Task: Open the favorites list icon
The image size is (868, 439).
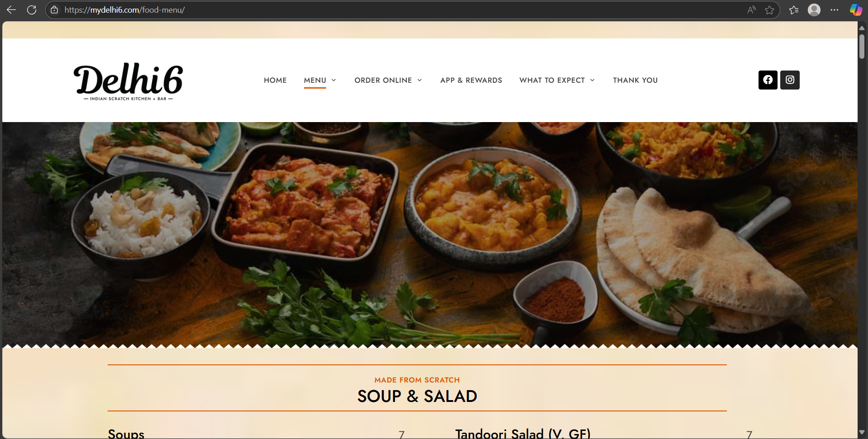Action: [x=794, y=10]
